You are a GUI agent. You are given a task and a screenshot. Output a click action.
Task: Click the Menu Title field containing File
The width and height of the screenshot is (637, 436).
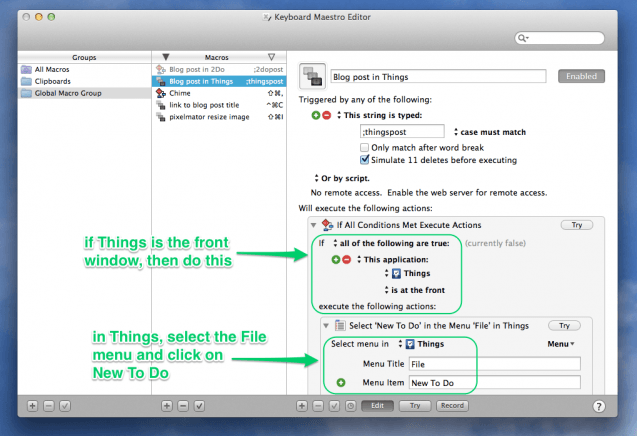pyautogui.click(x=495, y=364)
